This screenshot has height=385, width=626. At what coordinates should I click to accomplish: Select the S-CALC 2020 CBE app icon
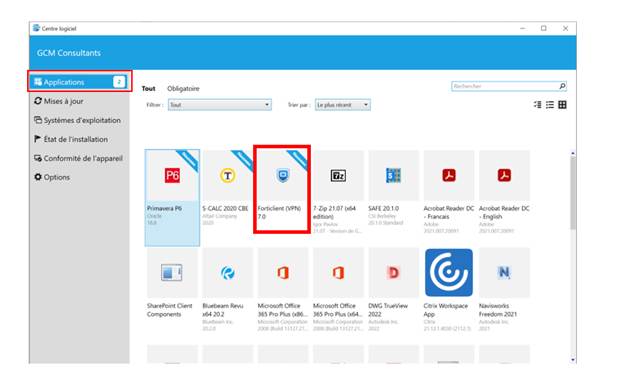pyautogui.click(x=228, y=175)
